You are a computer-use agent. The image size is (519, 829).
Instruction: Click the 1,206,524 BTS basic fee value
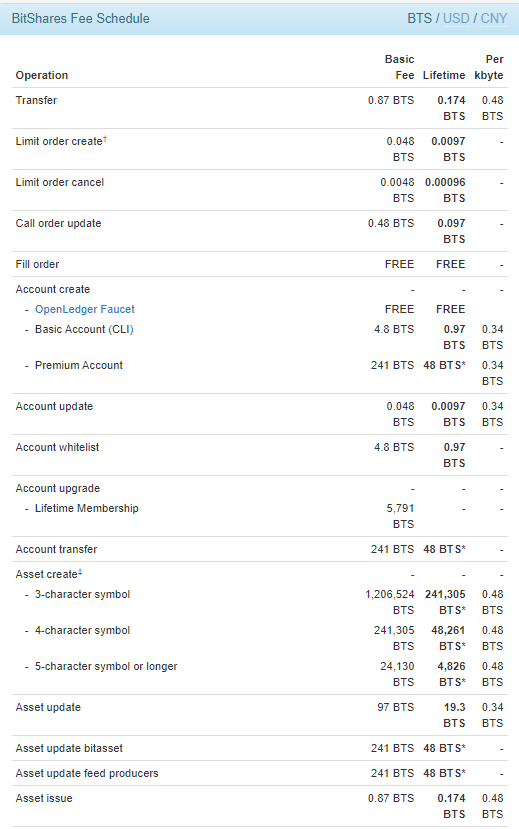tap(390, 602)
